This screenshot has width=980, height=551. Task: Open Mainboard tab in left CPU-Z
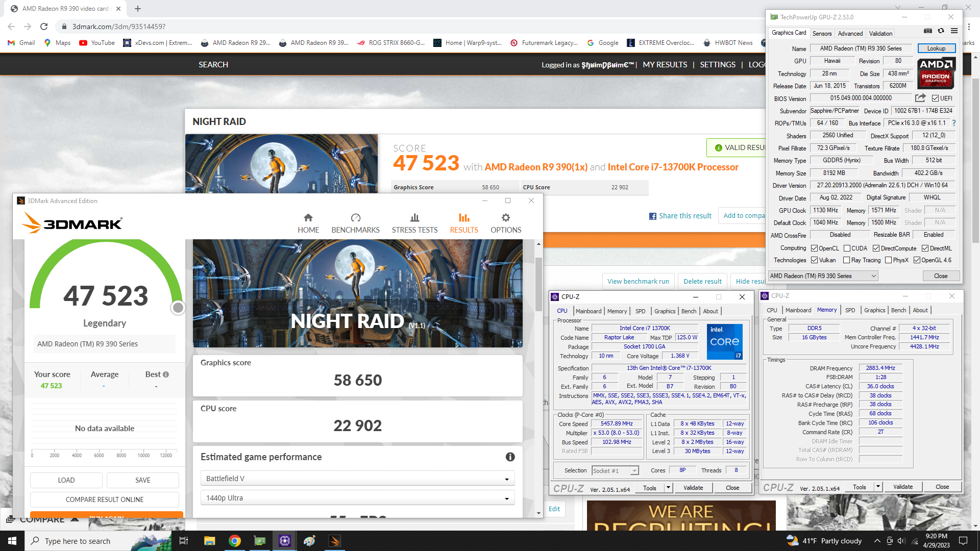(589, 311)
